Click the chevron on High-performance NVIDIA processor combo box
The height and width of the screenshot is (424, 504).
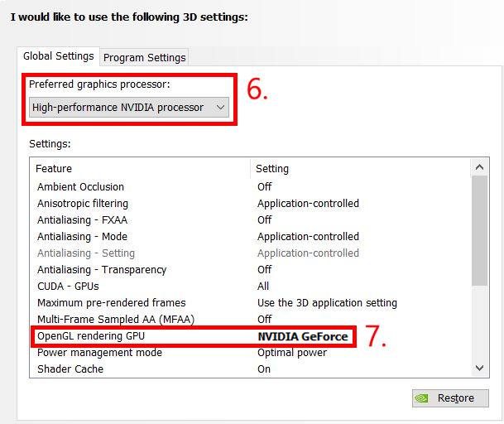220,107
